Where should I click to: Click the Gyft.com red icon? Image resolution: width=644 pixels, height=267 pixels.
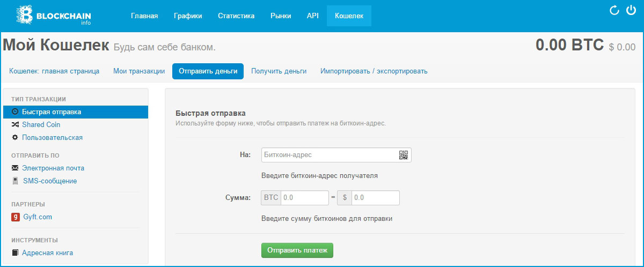tap(15, 217)
